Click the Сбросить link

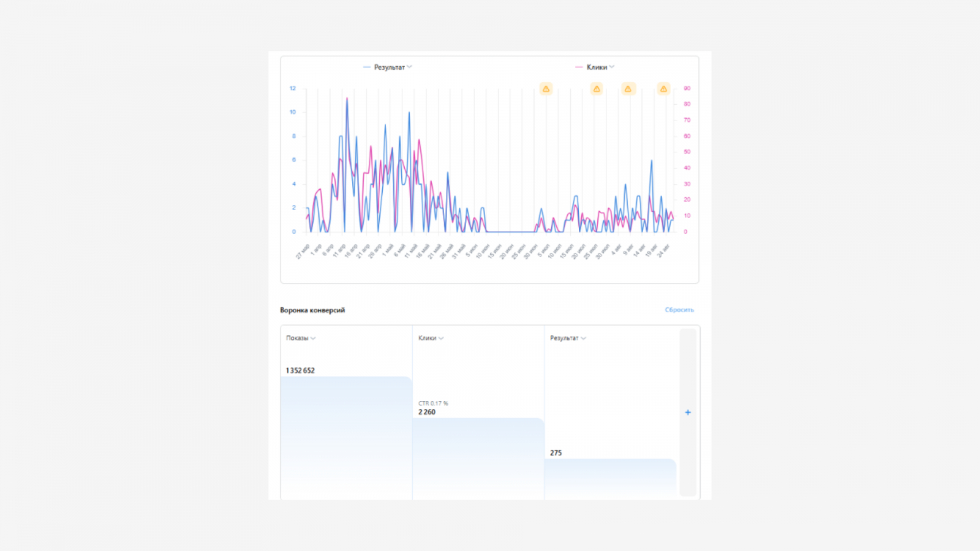coord(679,310)
